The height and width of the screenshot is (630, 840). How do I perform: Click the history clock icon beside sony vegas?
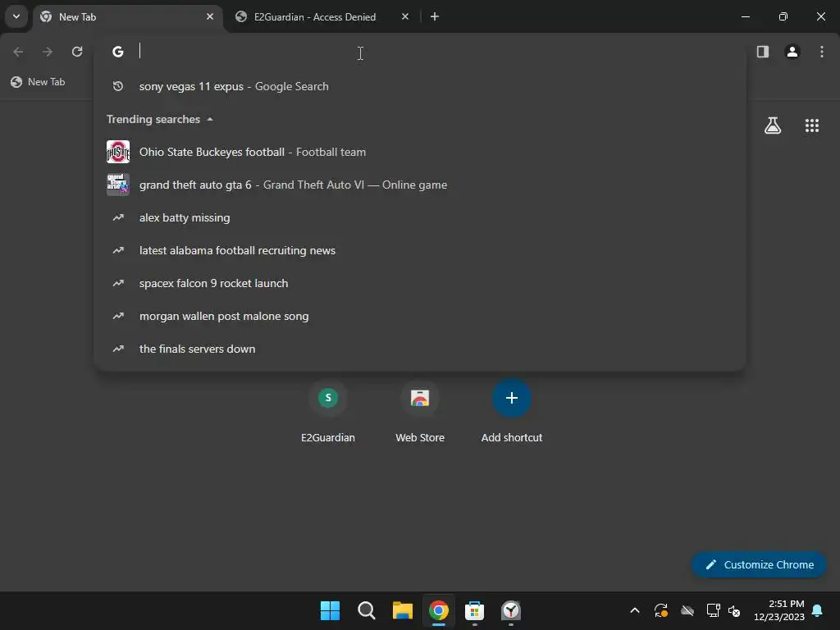118,86
